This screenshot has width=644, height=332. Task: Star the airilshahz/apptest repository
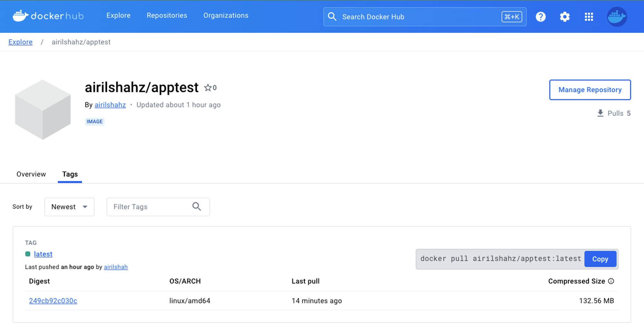coord(208,88)
